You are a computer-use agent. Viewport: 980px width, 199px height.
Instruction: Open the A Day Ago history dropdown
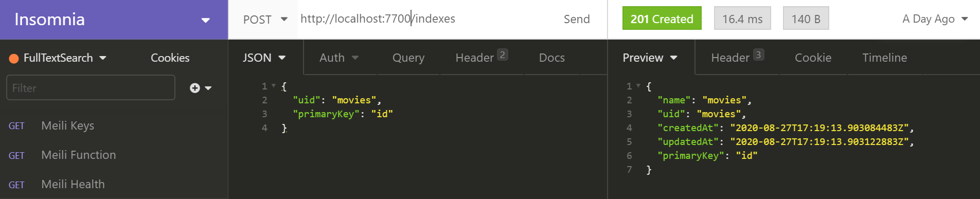pos(935,19)
